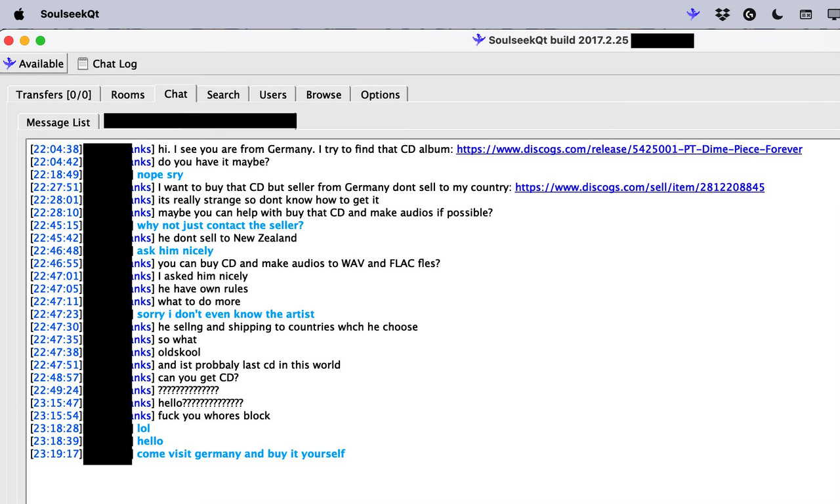Click the [23:19:17] timestamp

coord(56,453)
